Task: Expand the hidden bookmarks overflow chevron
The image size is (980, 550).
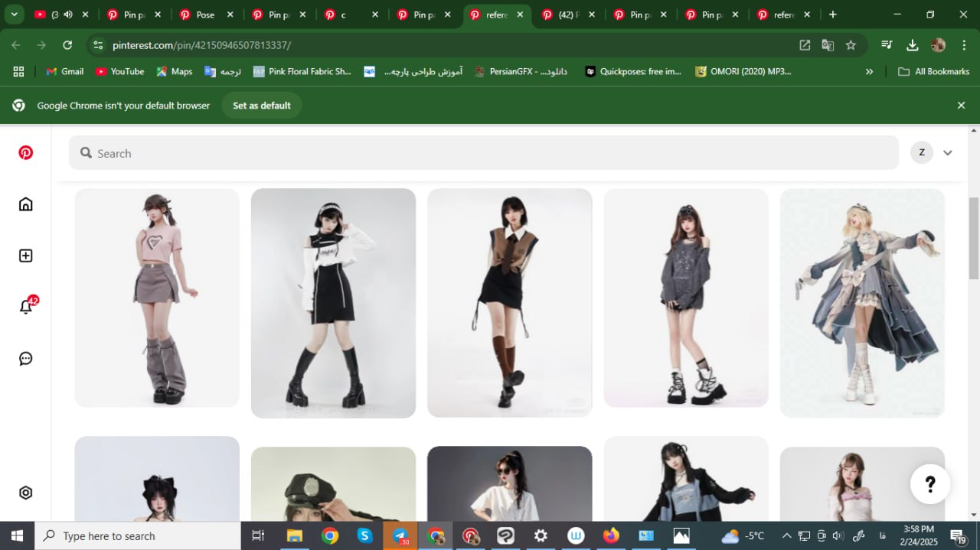Action: (869, 71)
